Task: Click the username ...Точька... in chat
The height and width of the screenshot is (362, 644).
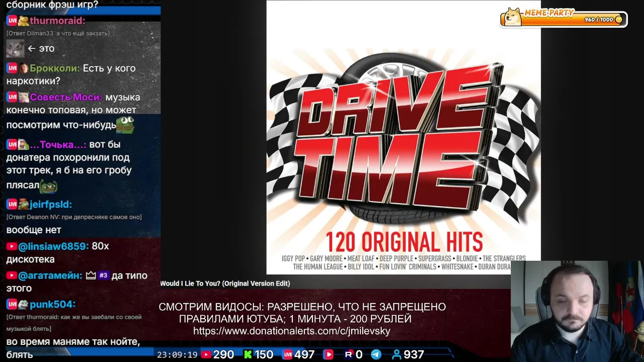Action: [x=58, y=145]
